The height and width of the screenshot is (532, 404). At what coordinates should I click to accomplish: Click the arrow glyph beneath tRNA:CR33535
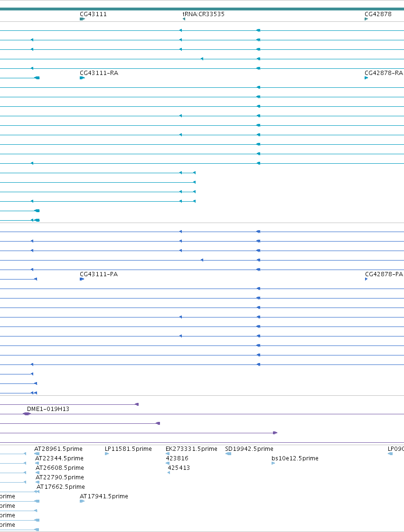point(184,19)
